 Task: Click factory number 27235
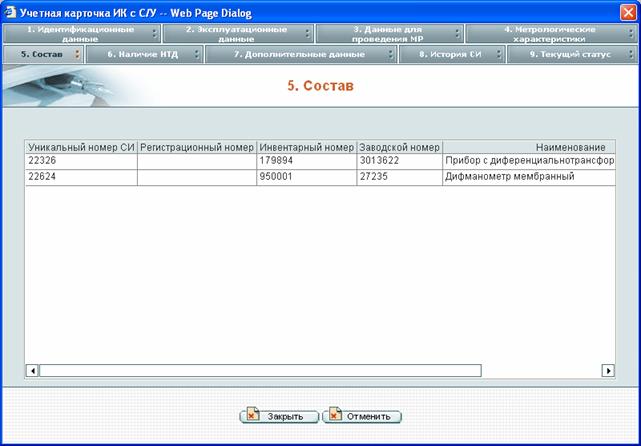coord(399,177)
